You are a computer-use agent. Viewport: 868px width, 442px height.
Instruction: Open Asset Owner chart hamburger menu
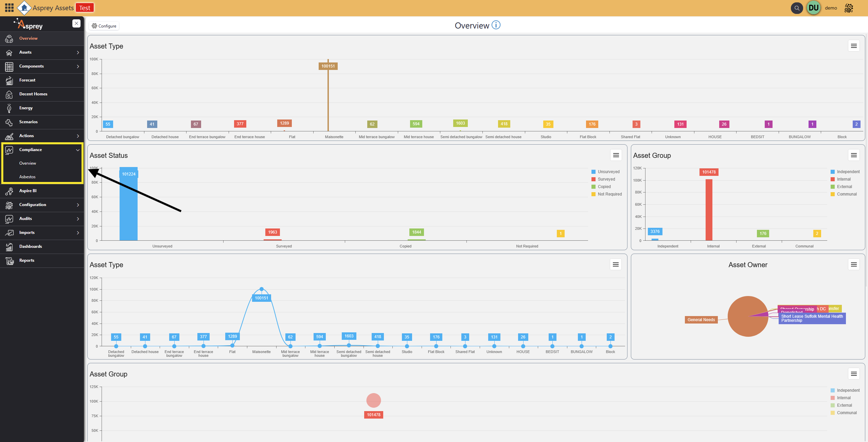click(853, 264)
